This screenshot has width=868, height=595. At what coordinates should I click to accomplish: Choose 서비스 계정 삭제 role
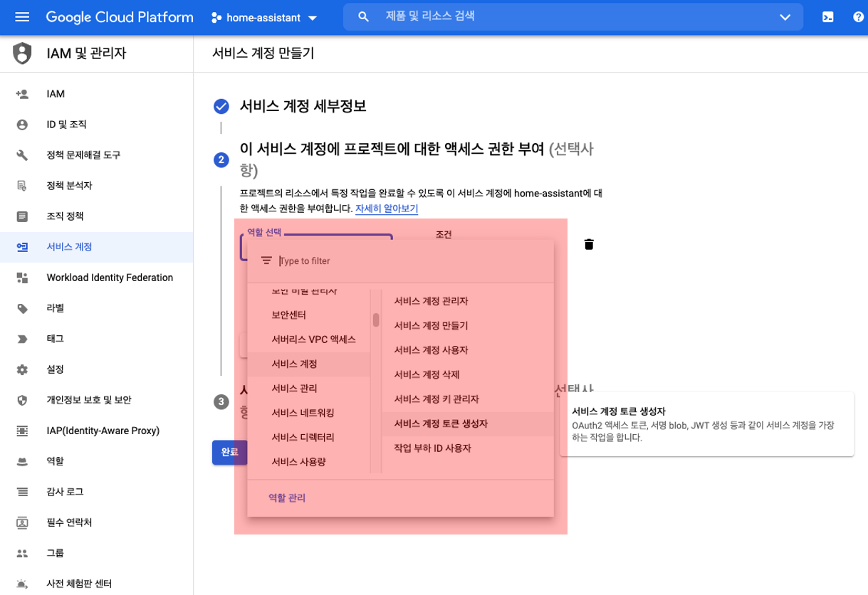[468, 374]
